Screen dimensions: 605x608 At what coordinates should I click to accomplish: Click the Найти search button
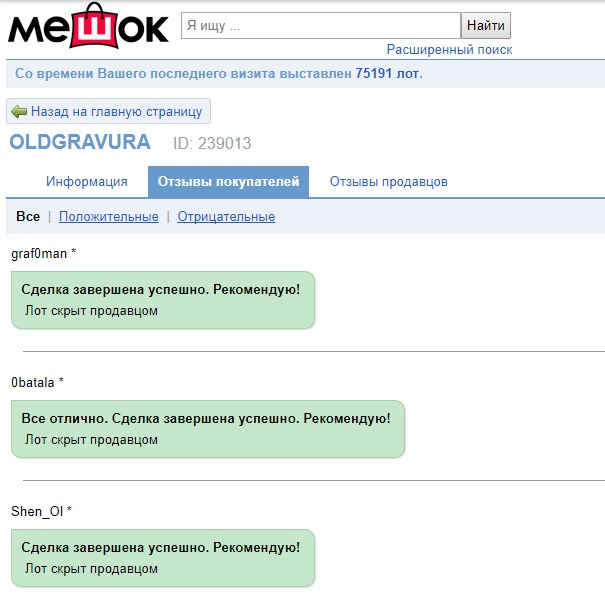(x=486, y=26)
